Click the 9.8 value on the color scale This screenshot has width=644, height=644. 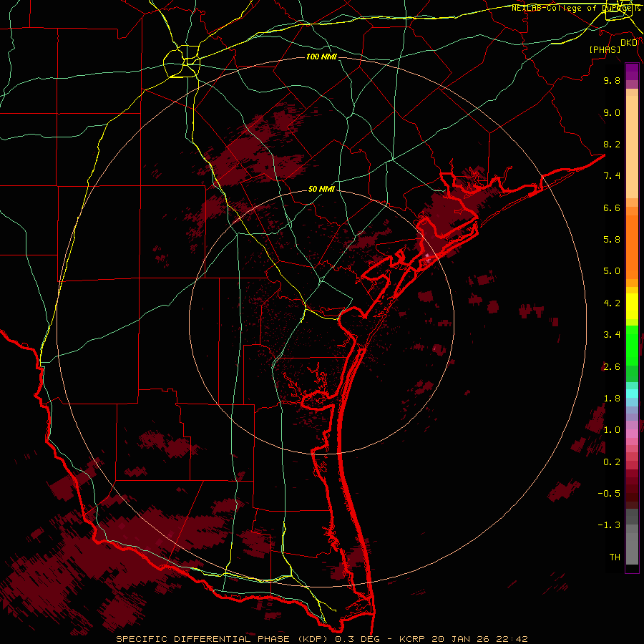pyautogui.click(x=612, y=80)
